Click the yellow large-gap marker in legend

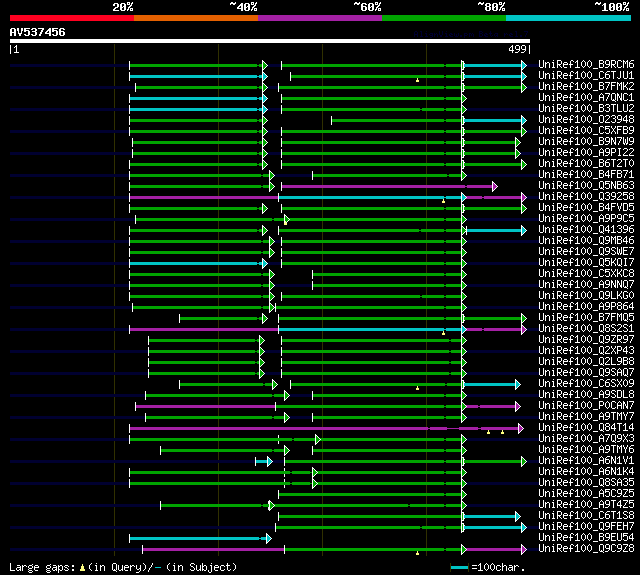[x=82, y=568]
